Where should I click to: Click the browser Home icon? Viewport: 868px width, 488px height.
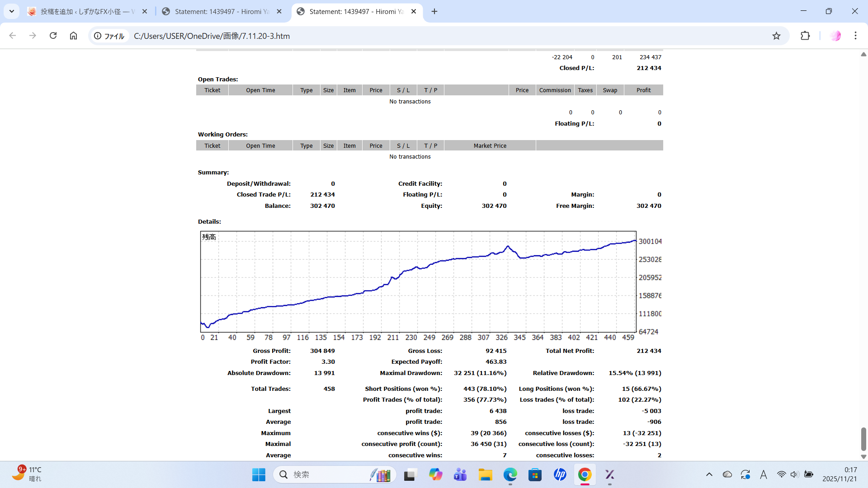click(73, 36)
